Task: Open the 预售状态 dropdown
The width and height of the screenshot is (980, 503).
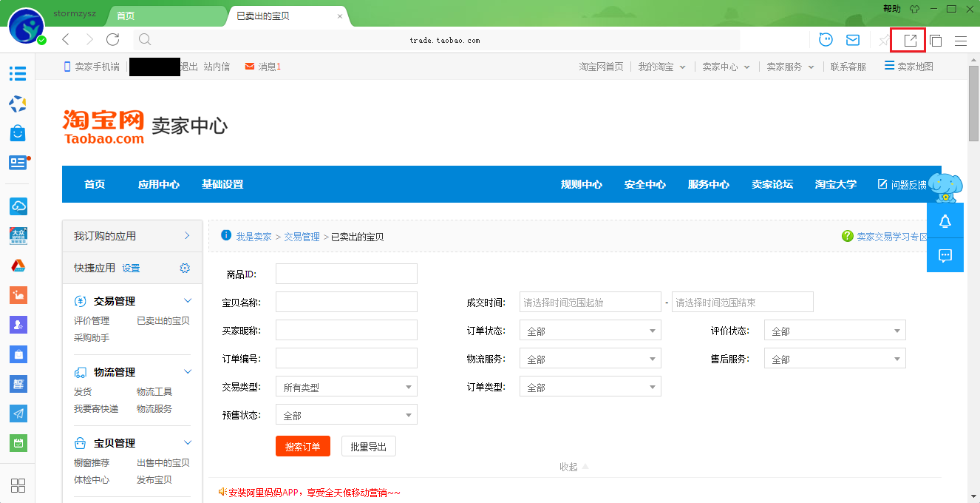Action: click(346, 415)
